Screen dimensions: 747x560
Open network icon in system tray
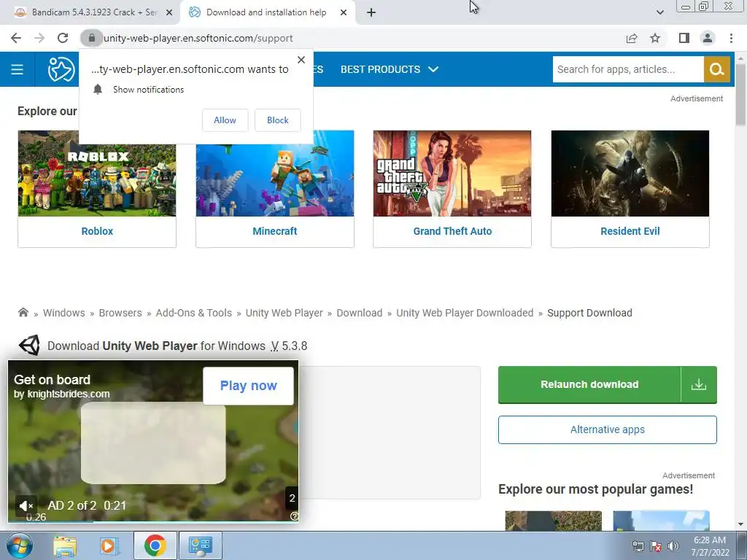638,546
